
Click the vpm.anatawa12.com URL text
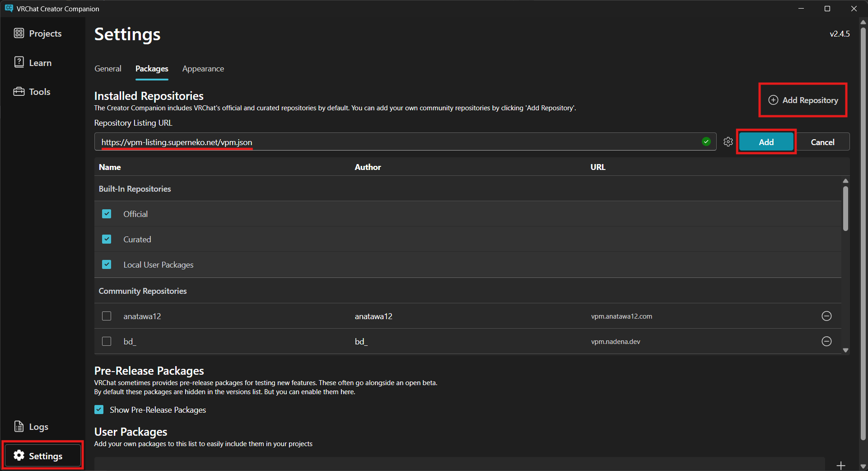[x=621, y=316]
